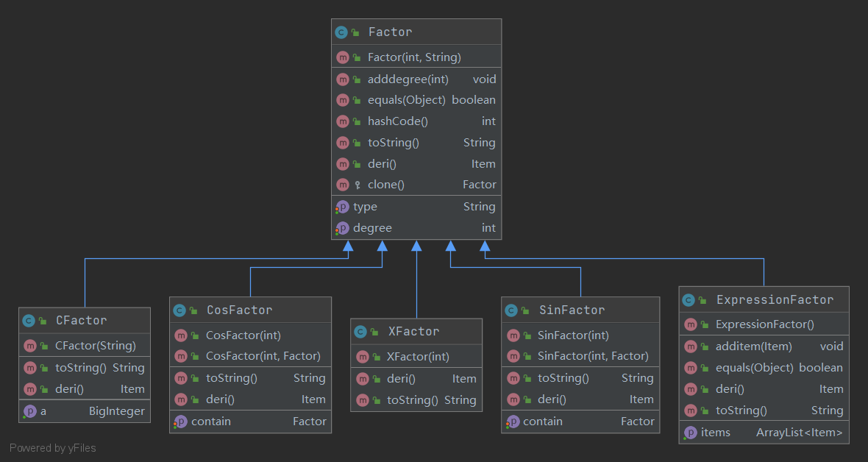Select the Factor class header

[416, 32]
